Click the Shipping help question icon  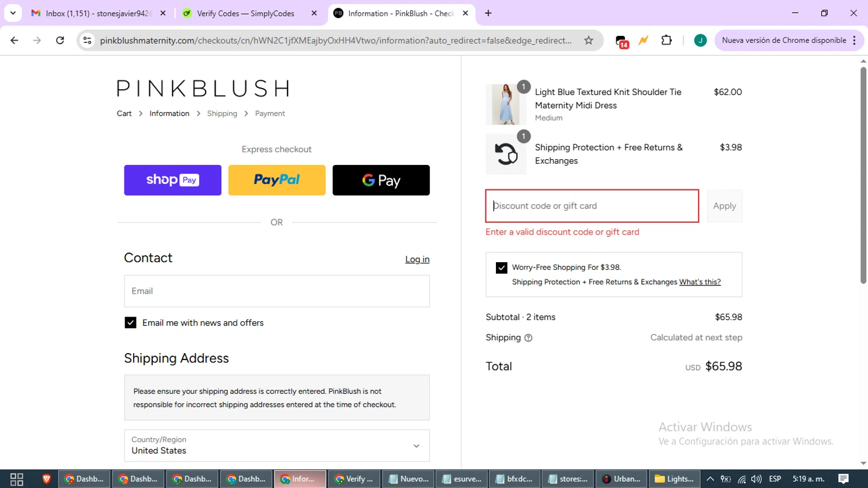tap(528, 338)
